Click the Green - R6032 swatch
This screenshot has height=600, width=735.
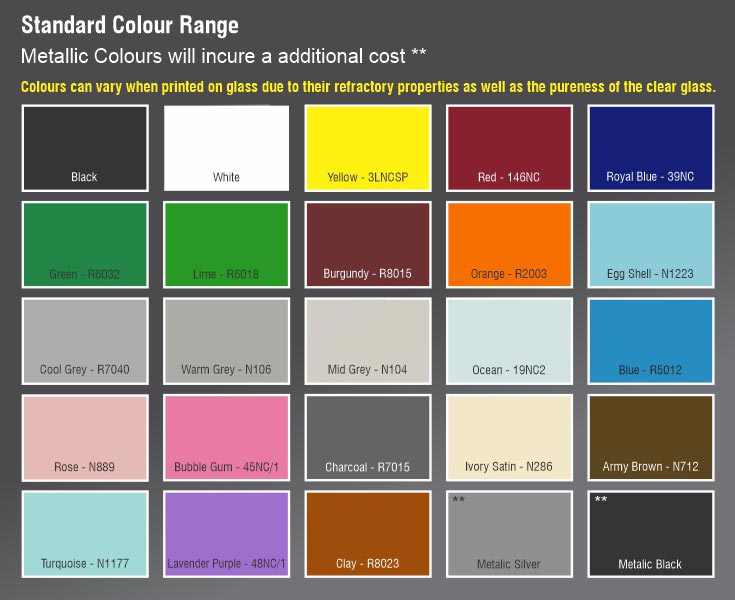pos(84,244)
